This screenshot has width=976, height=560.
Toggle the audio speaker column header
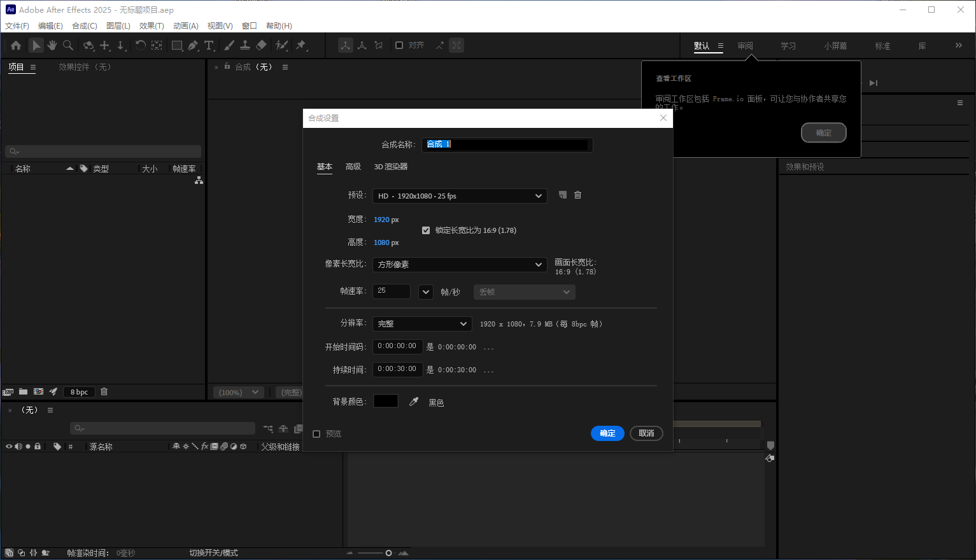(18, 447)
